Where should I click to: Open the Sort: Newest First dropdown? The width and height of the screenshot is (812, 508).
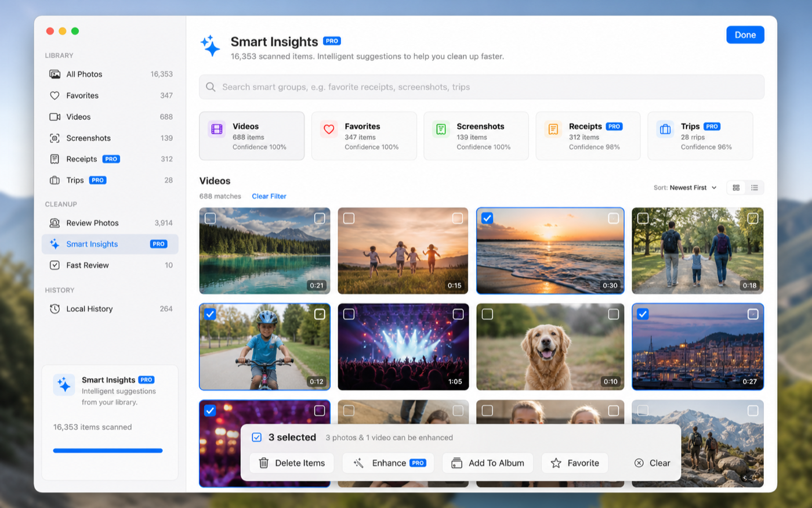685,188
